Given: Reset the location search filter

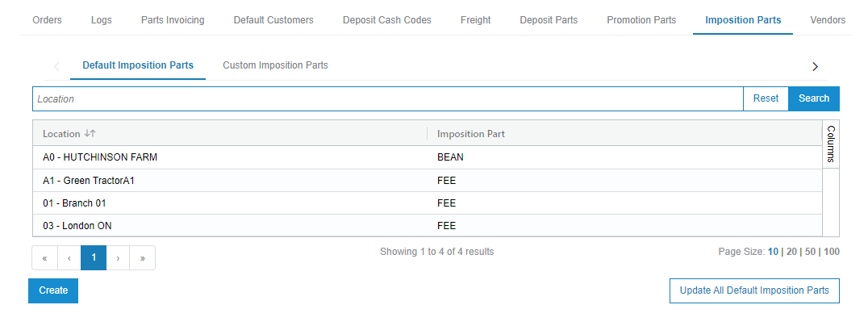Looking at the screenshot, I should 766,98.
